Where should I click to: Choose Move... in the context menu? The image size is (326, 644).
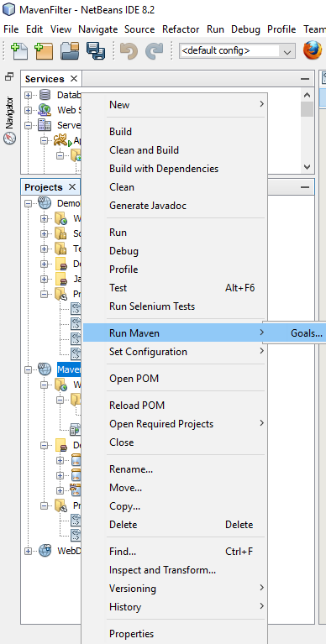tap(175, 488)
